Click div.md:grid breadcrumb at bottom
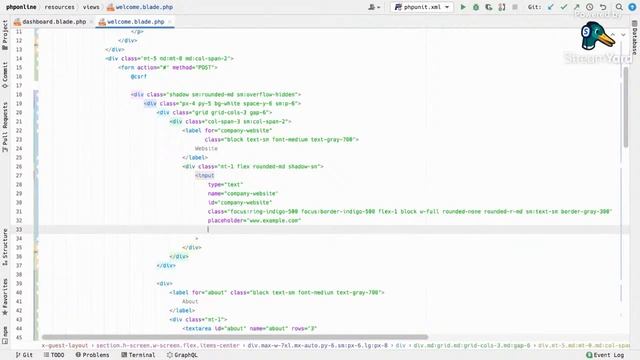Viewport: 640px width, 360px height. 472,345
